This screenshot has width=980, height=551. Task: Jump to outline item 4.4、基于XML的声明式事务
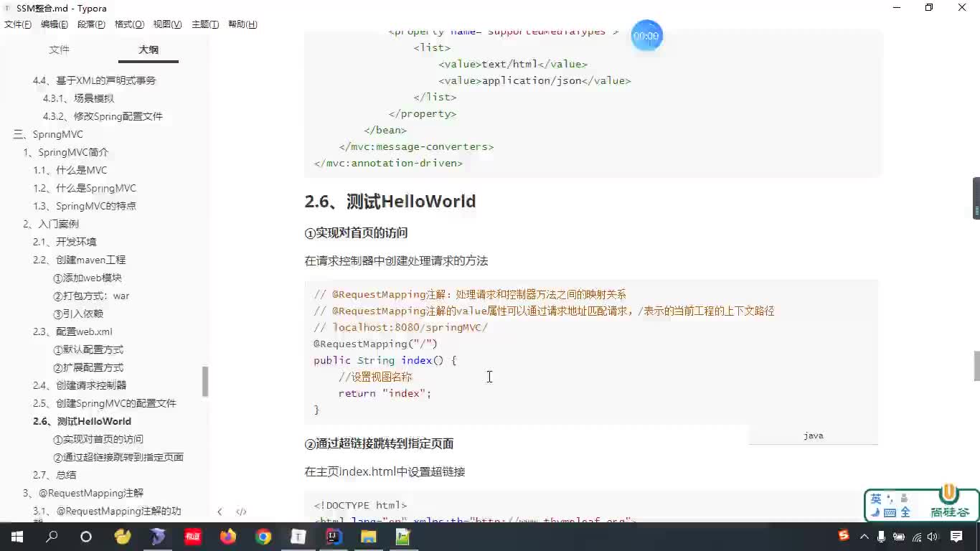point(94,80)
